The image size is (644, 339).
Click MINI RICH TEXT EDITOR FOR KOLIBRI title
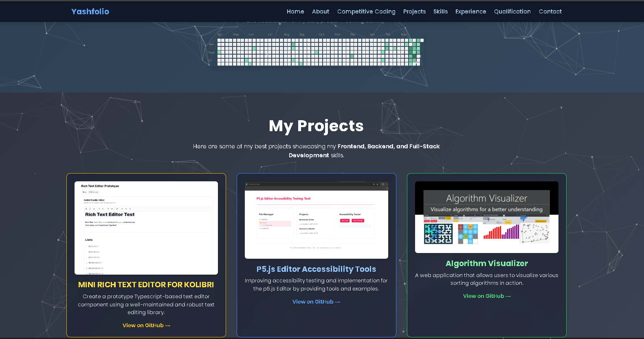pos(146,284)
